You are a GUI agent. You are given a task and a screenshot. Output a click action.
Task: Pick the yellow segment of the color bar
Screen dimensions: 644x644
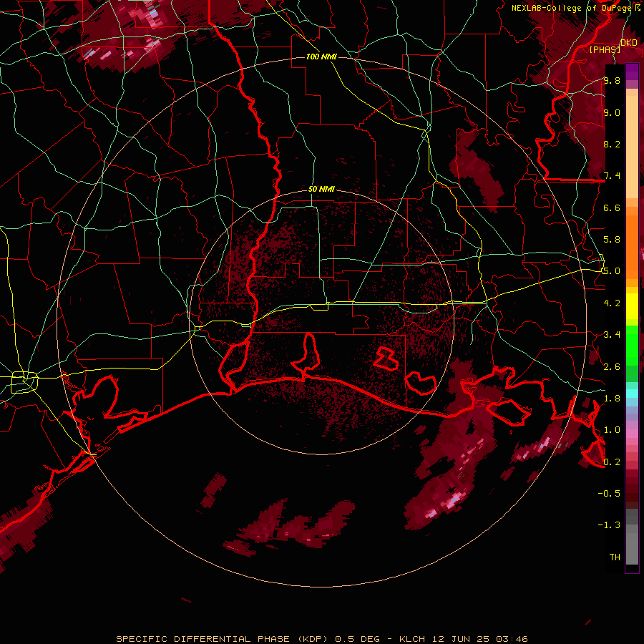[632, 306]
